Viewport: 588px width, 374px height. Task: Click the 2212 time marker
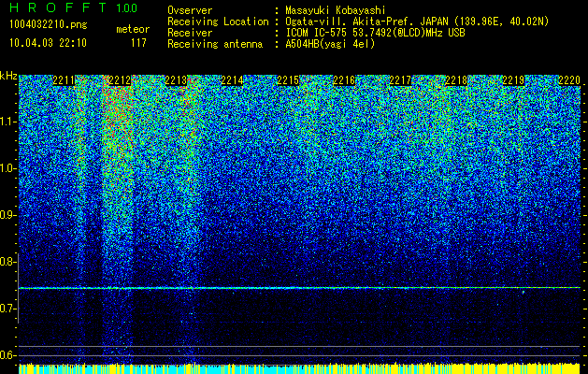[120, 80]
